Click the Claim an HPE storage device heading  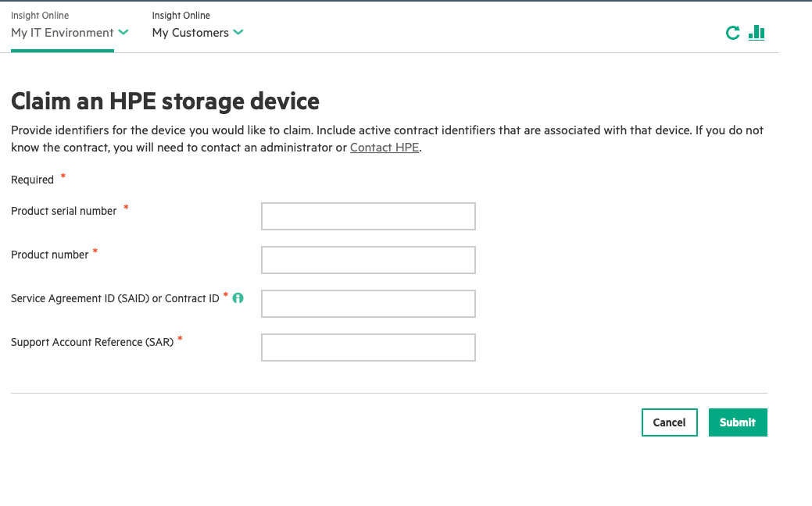click(165, 101)
